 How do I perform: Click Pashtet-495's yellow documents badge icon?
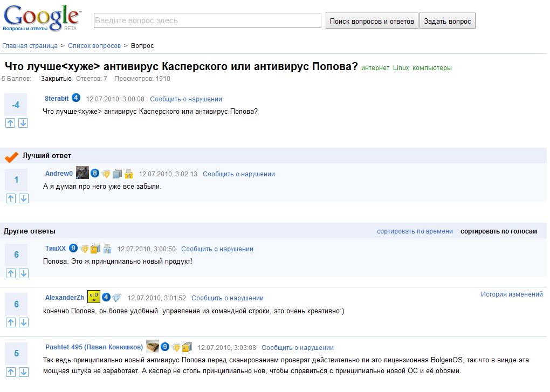coord(187,347)
